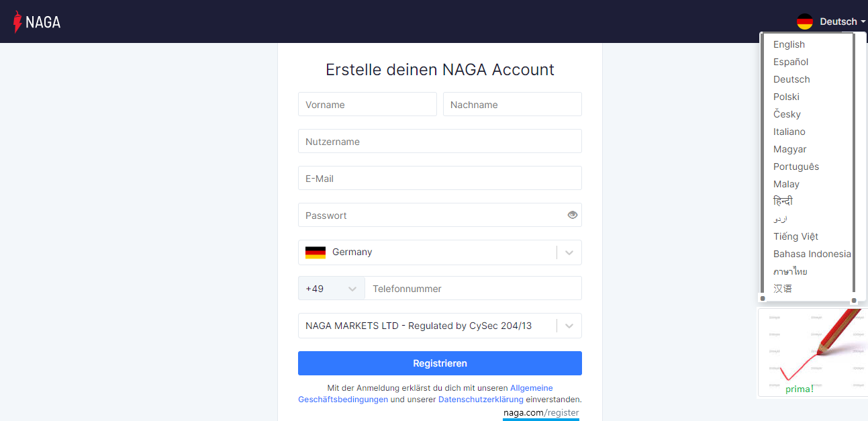Toggle password visibility eye icon

coord(572,215)
